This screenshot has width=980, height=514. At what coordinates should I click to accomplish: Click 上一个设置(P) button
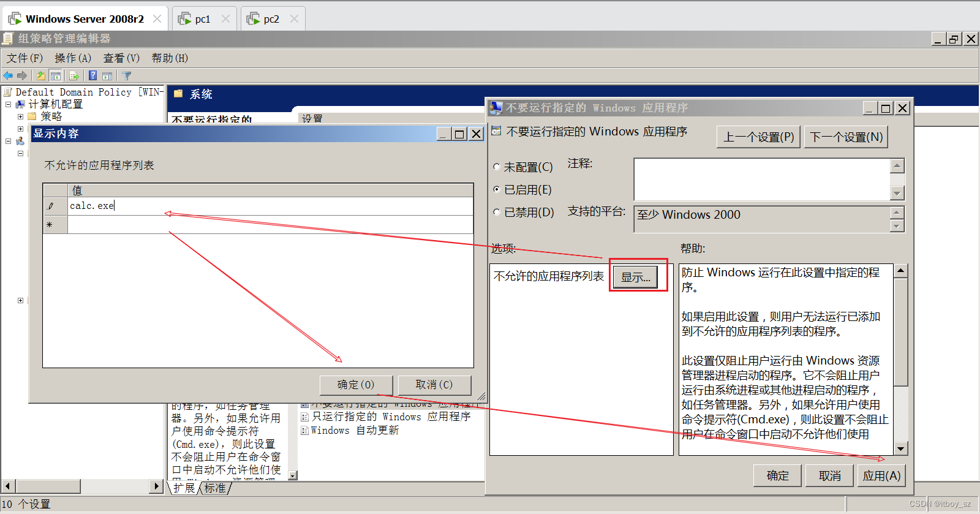coord(758,137)
